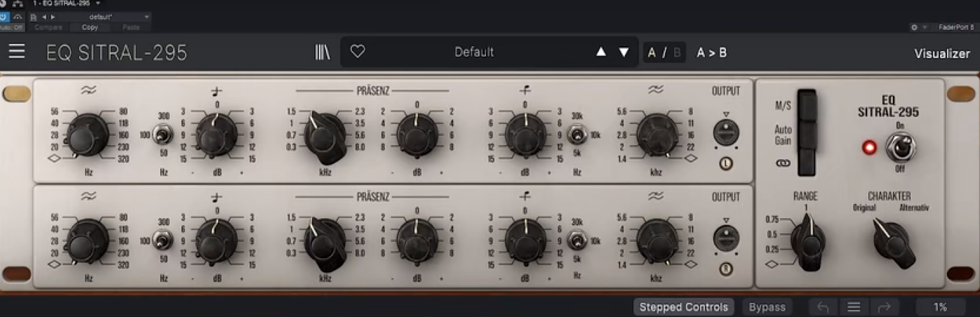
Task: Open the 1% CPU meter
Action: pyautogui.click(x=940, y=307)
